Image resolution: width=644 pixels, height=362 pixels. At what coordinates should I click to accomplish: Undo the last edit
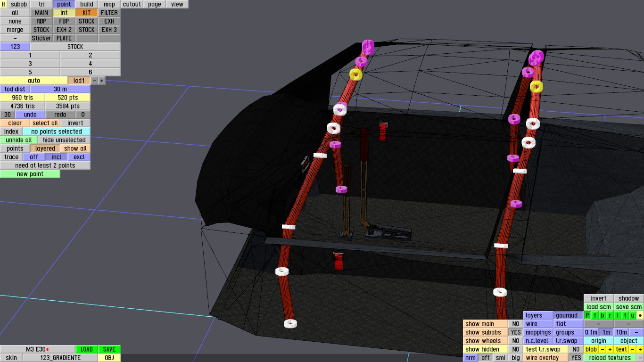click(30, 115)
